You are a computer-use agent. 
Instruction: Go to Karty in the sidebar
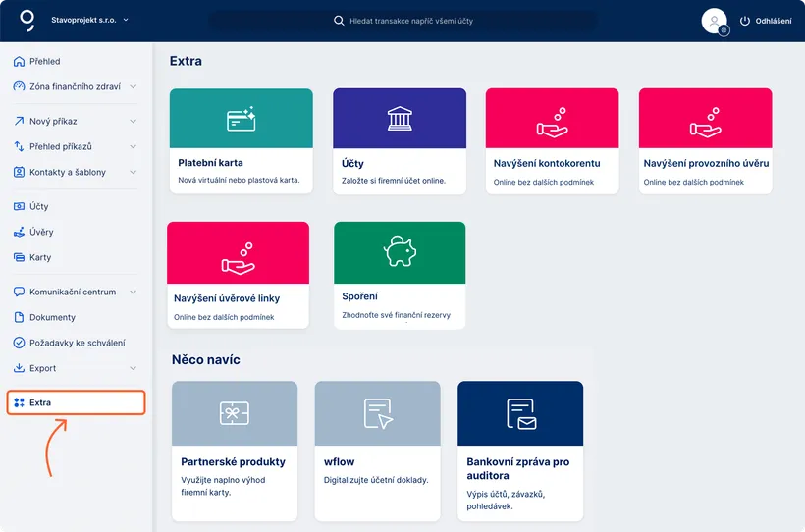pyautogui.click(x=41, y=257)
